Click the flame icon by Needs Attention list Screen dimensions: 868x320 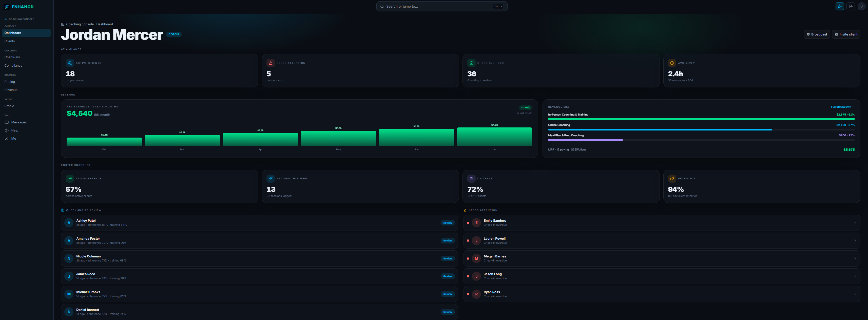pos(465,210)
